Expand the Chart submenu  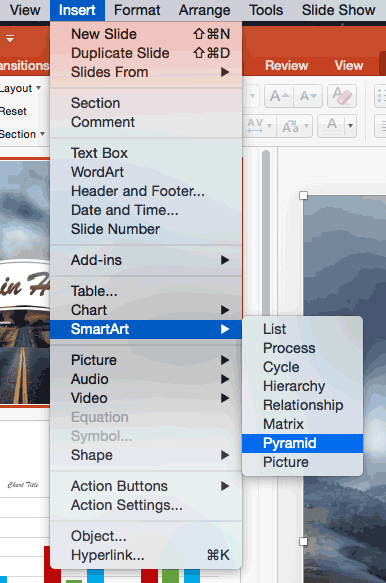pos(146,310)
